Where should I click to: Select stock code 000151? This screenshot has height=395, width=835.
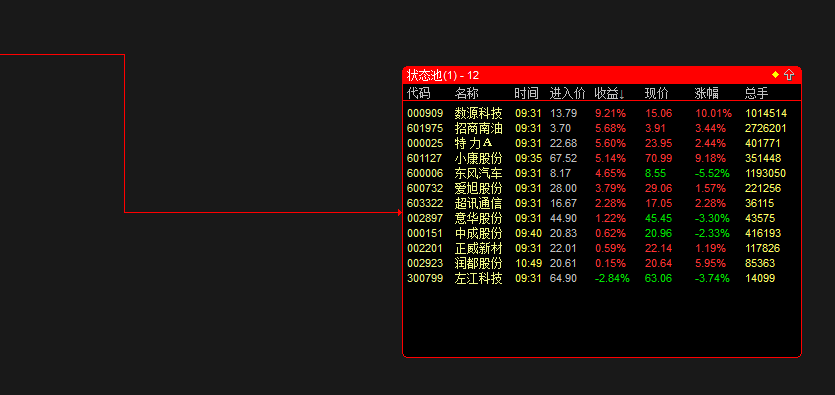(x=425, y=233)
